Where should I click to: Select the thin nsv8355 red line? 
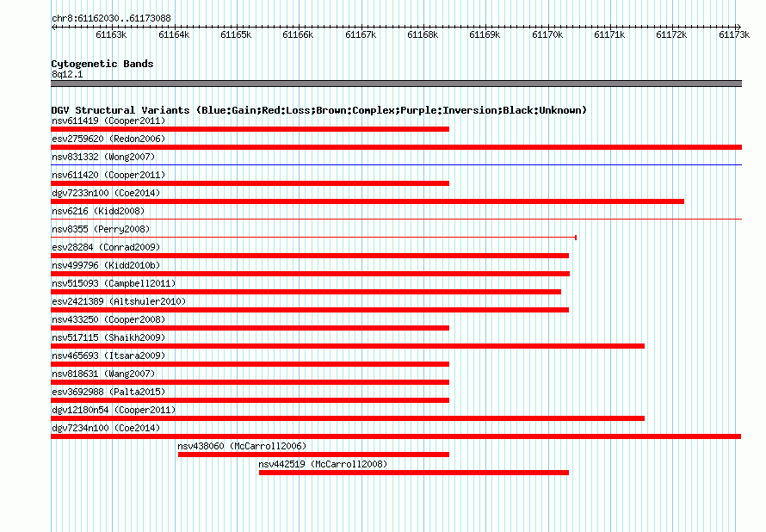(x=313, y=238)
